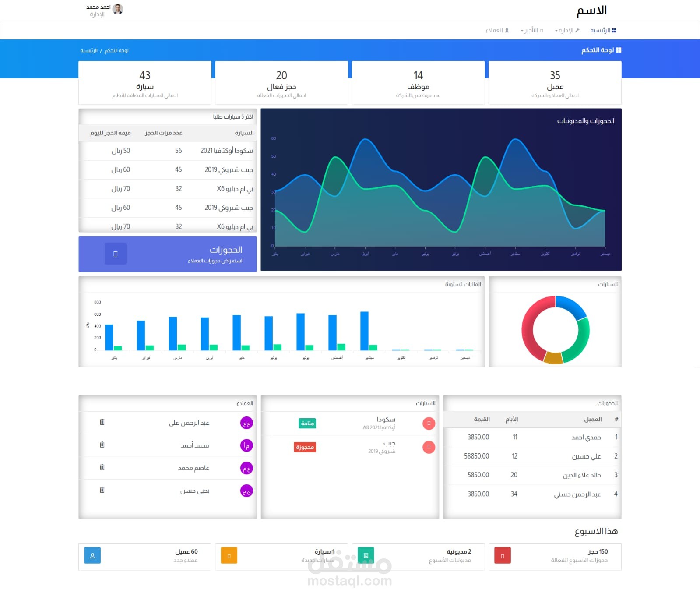Select the سكودا أوكتافيا 2021 table row
Viewport: 700px width, 600px height.
click(x=168, y=151)
